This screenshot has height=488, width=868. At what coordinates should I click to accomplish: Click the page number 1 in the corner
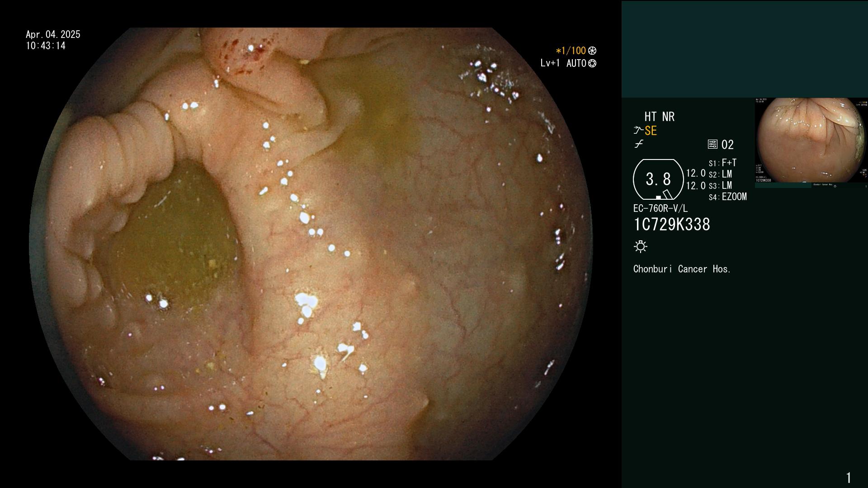849,478
